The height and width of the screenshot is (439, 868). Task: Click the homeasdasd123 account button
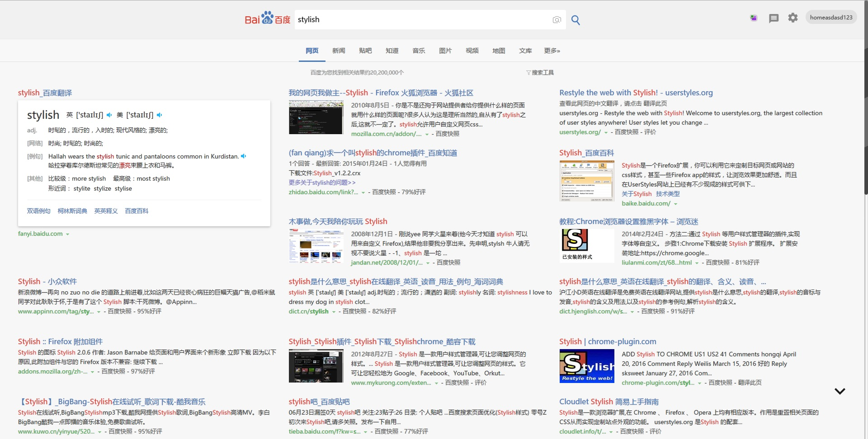tap(831, 18)
